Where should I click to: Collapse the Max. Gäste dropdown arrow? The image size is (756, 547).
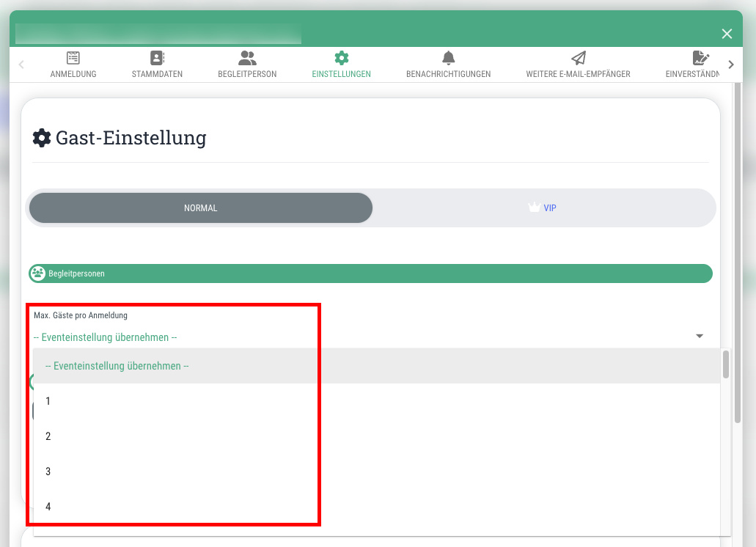click(x=700, y=336)
